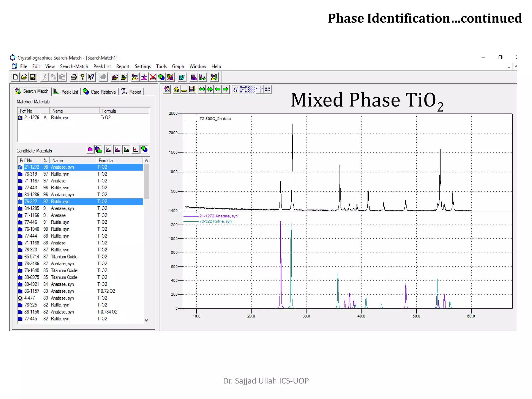This screenshot has height=399, width=532.
Task: Open the Peak List menu
Action: [102, 66]
